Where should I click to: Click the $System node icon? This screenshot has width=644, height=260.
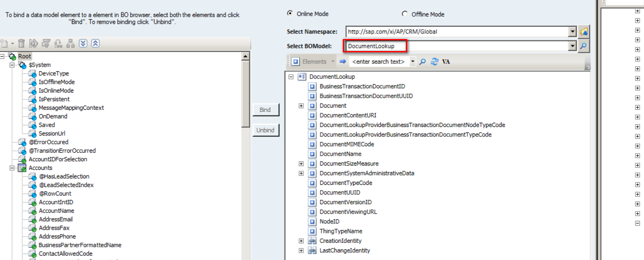click(x=22, y=65)
